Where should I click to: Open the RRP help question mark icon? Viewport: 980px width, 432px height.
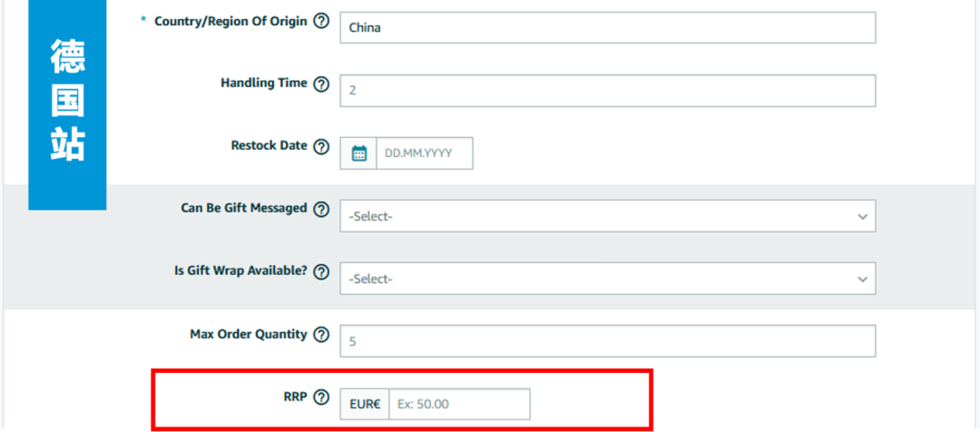(320, 397)
